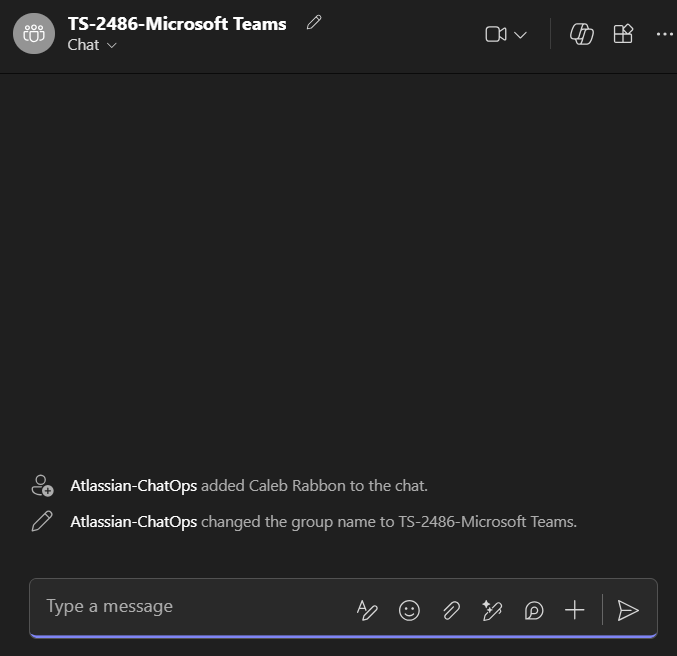Open the Copilot rewrite pencil icon

coord(492,610)
